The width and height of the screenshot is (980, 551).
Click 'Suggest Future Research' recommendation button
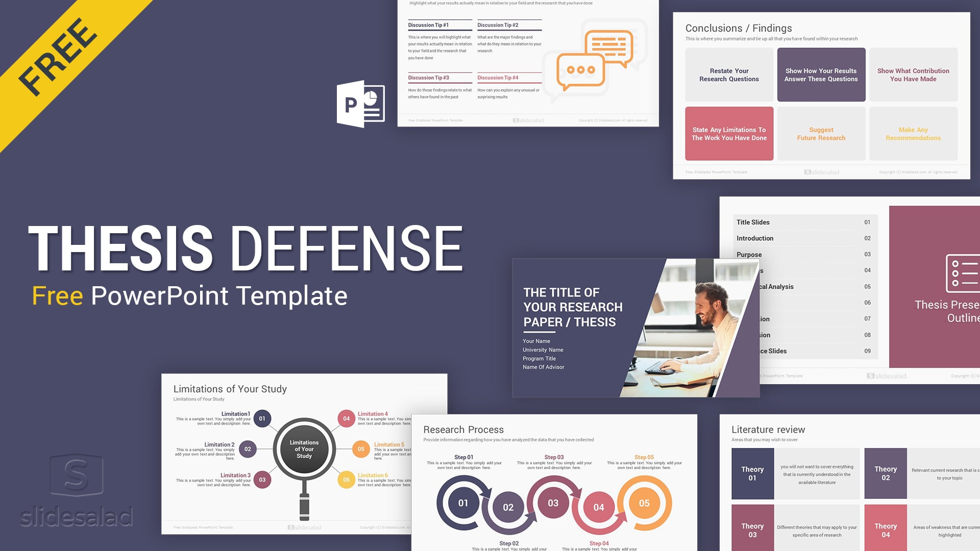tap(821, 133)
